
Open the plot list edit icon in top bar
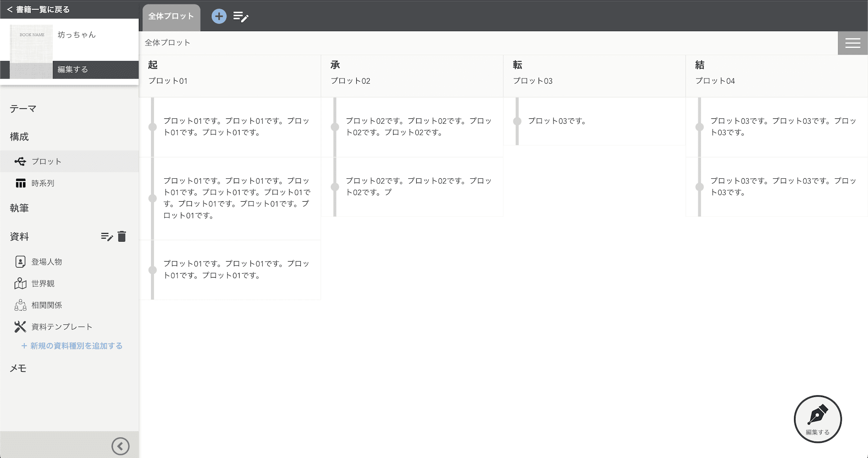[x=241, y=17]
